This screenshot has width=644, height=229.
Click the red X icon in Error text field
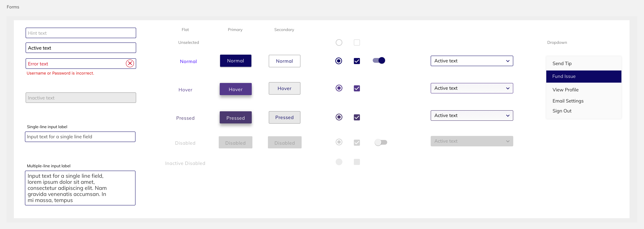coord(130,64)
